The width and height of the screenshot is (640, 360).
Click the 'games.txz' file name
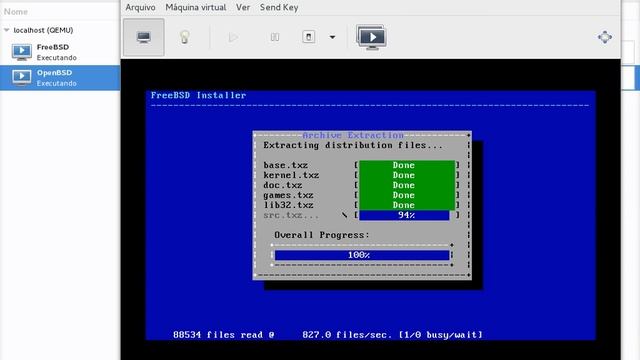(288, 195)
